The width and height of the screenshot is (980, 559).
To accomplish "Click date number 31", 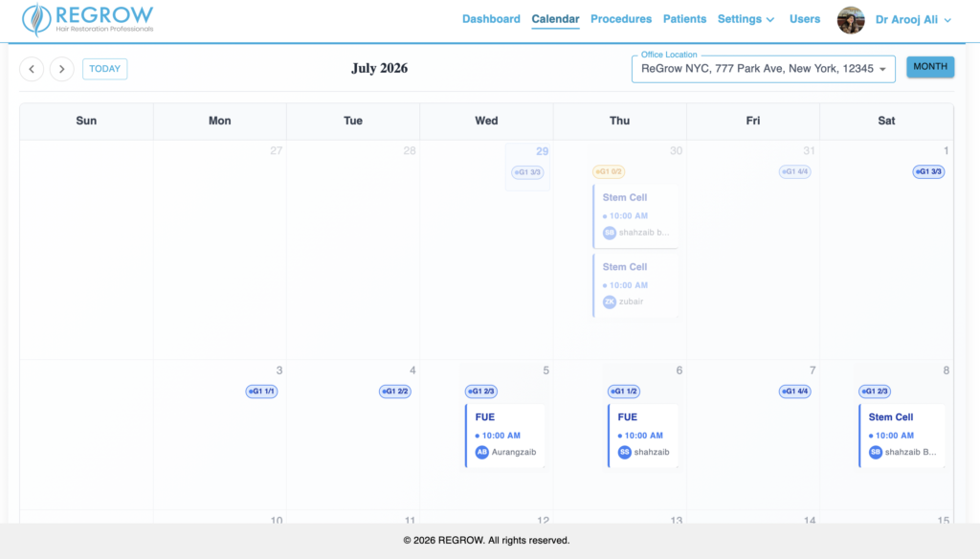I will point(809,150).
